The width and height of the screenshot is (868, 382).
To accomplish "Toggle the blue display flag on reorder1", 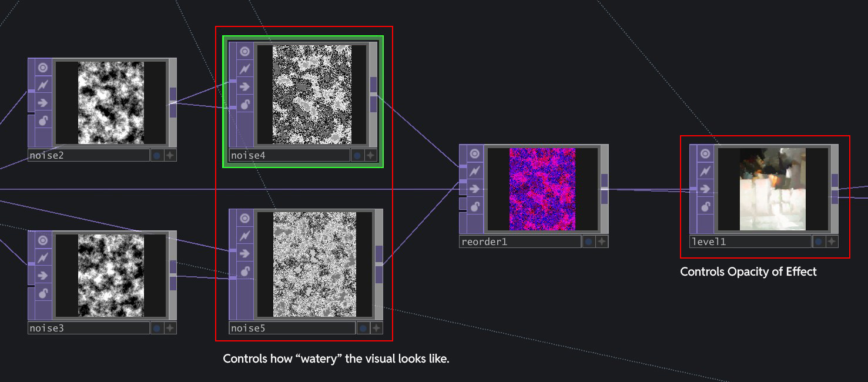I will (588, 242).
